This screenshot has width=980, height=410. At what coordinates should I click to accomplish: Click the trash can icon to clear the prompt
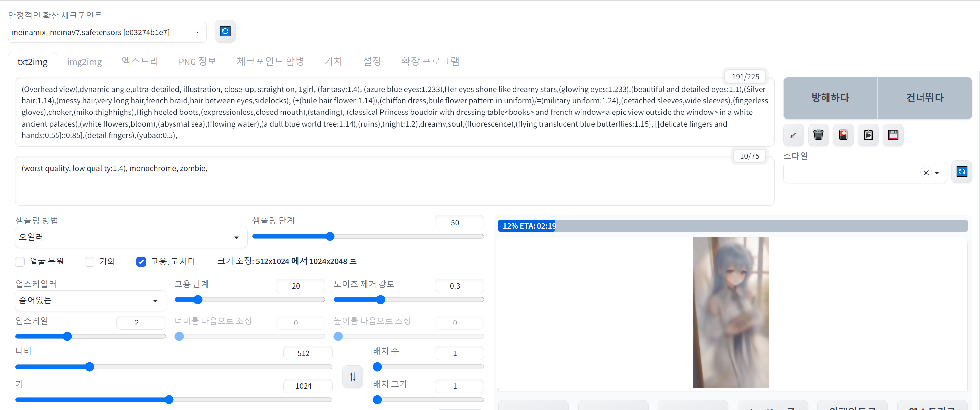tap(818, 135)
